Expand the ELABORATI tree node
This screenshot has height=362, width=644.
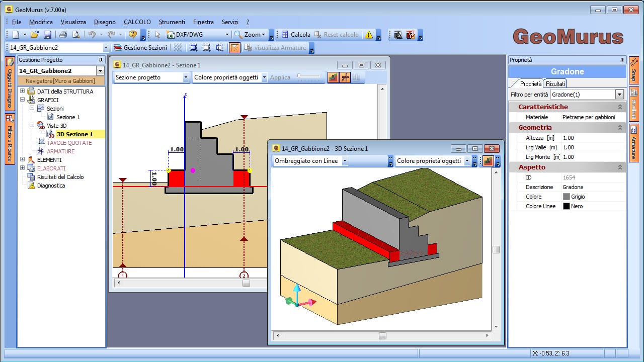[22, 168]
